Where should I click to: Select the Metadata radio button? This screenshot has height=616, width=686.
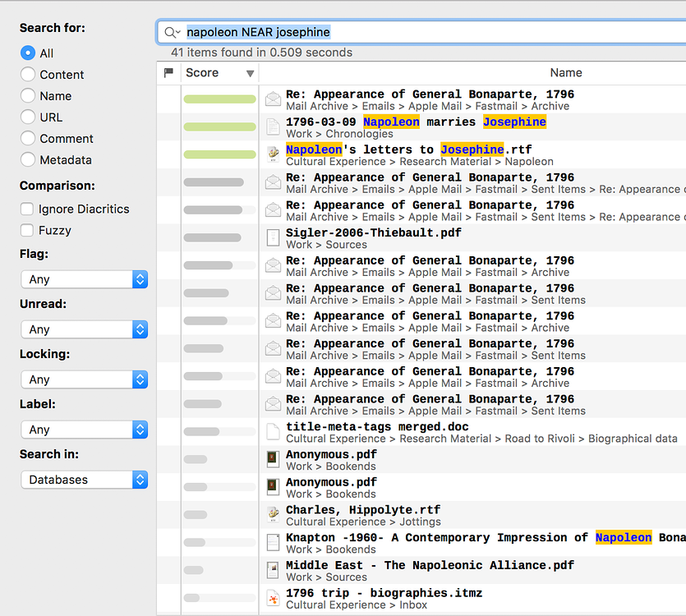click(x=28, y=159)
